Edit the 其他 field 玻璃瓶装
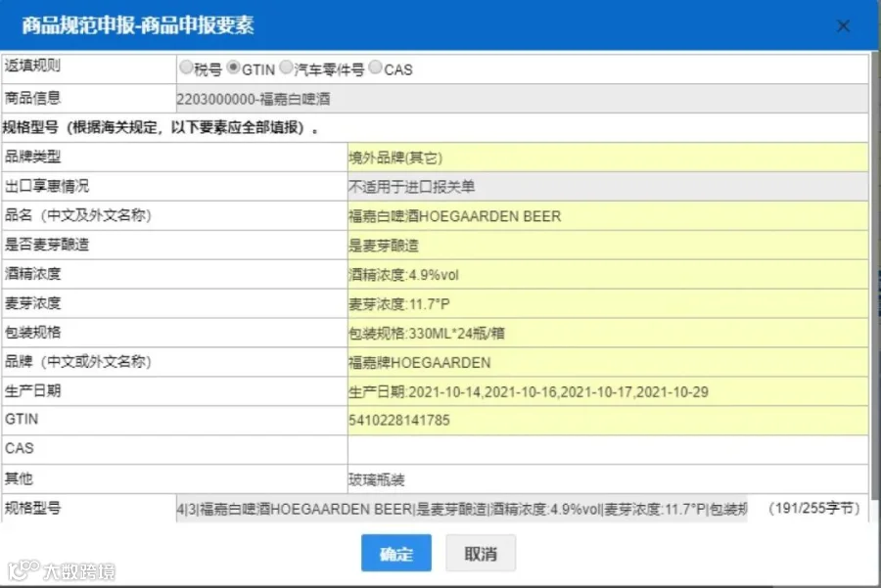This screenshot has height=588, width=881. tap(608, 479)
